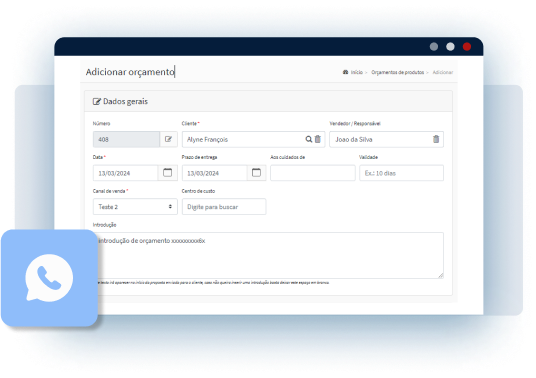Click the Centro de custo search field
This screenshot has height=378, width=536.
point(224,207)
